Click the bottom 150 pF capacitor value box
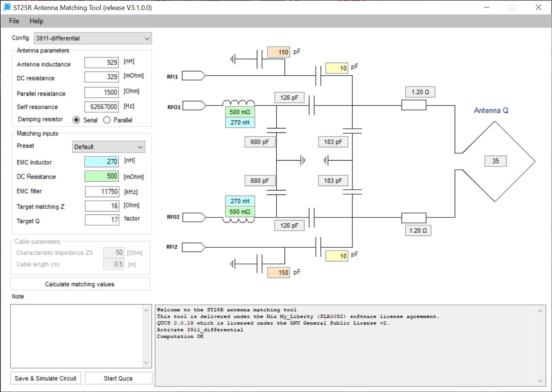 [x=279, y=272]
